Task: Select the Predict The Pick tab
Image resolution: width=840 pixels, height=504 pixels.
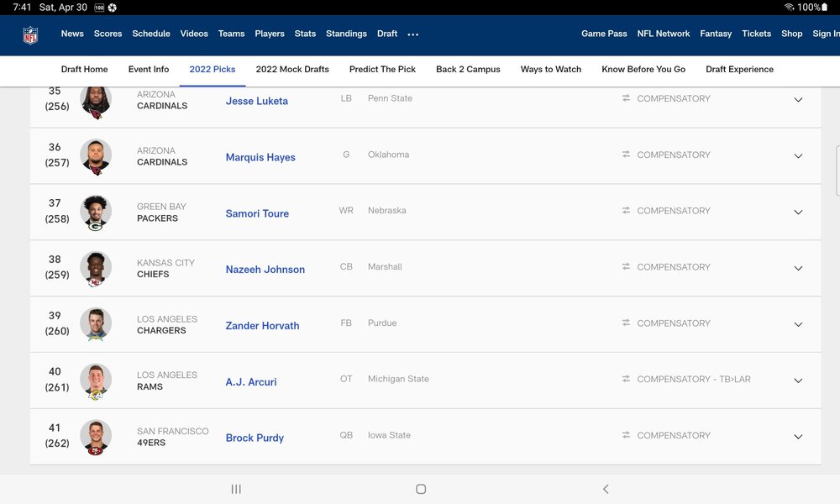Action: click(382, 69)
